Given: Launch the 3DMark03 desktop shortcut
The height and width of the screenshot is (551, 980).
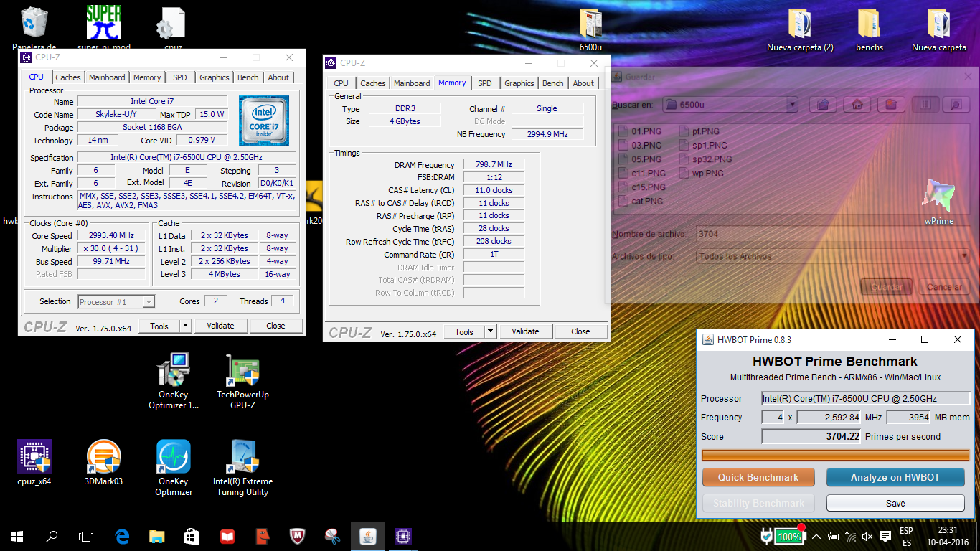Looking at the screenshot, I should tap(103, 457).
